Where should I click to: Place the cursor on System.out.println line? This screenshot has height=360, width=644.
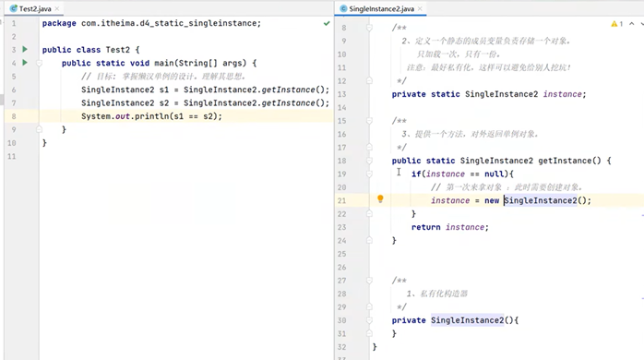(151, 116)
